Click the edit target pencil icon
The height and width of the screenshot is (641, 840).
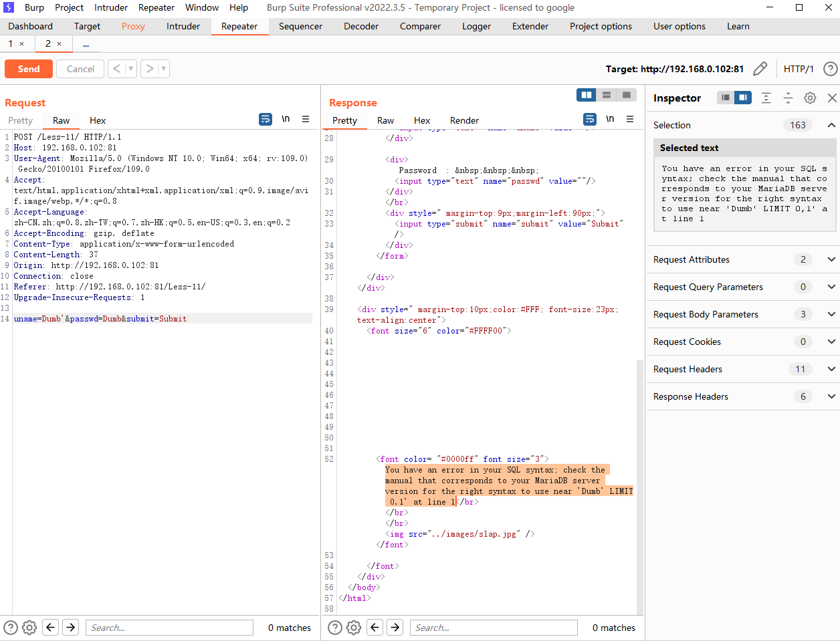tap(760, 69)
